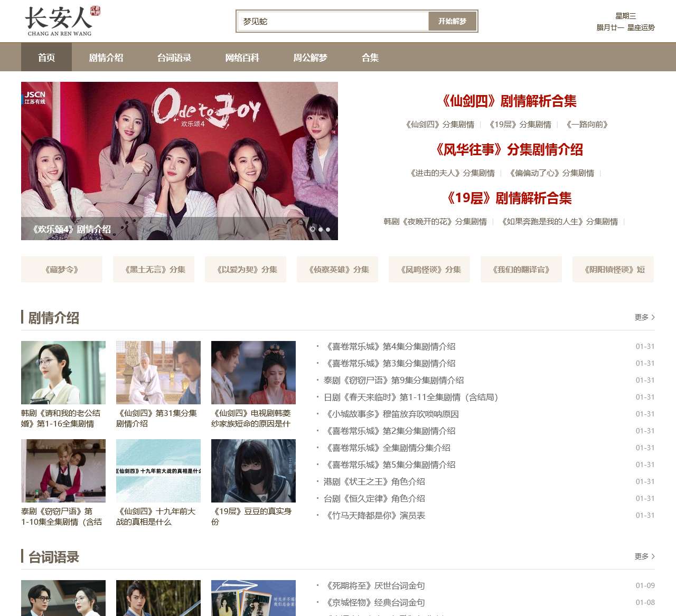The image size is (676, 616).
Task: Open 《竹马天降都是你》演员表
Action: (374, 515)
